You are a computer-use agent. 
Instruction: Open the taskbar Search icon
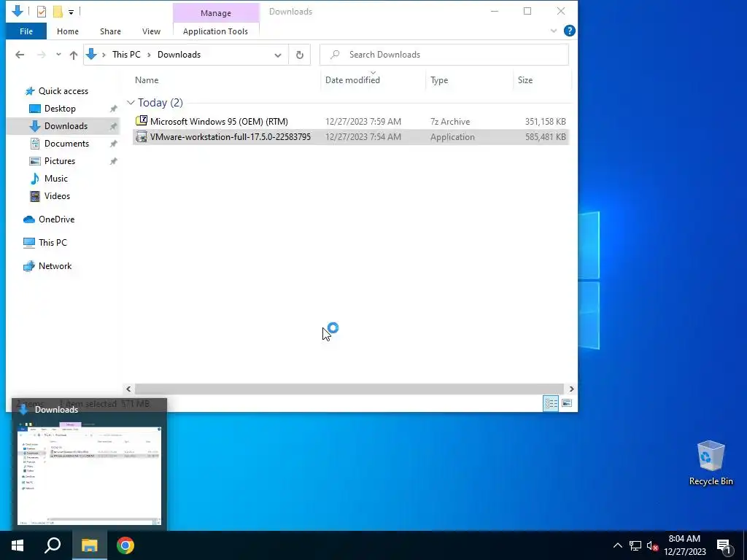point(53,545)
